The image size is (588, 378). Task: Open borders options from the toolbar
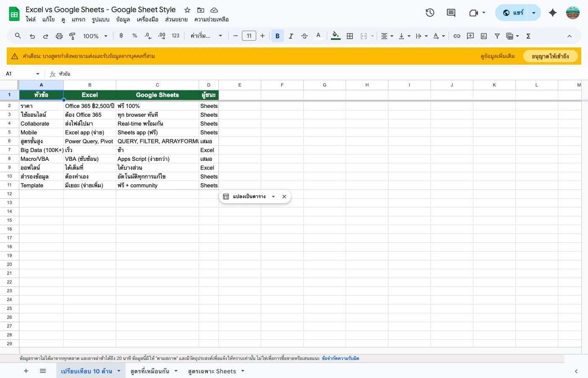[x=350, y=36]
